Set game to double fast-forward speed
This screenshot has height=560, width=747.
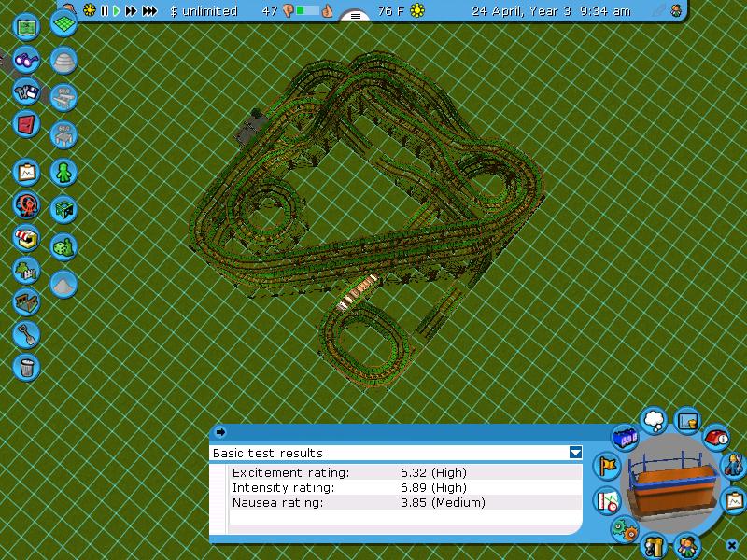click(131, 10)
